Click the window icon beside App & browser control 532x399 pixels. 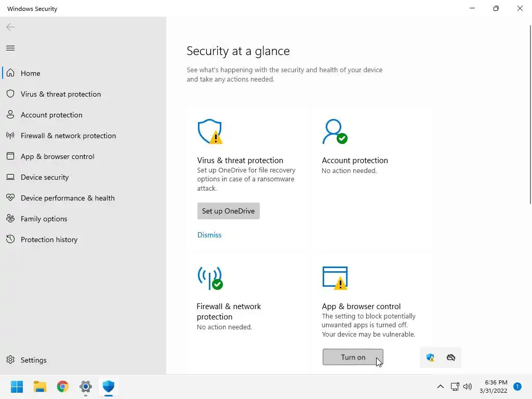click(x=10, y=156)
